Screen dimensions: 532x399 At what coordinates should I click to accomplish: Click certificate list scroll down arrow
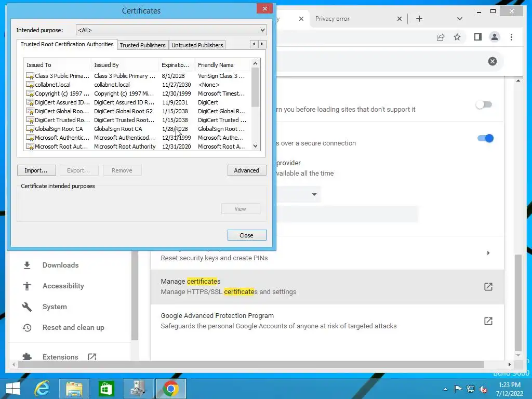pos(256,146)
